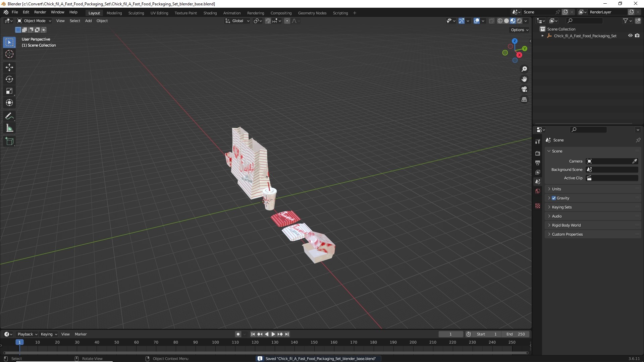This screenshot has height=362, width=644.
Task: Open the View Layer properties tab
Action: pyautogui.click(x=538, y=172)
